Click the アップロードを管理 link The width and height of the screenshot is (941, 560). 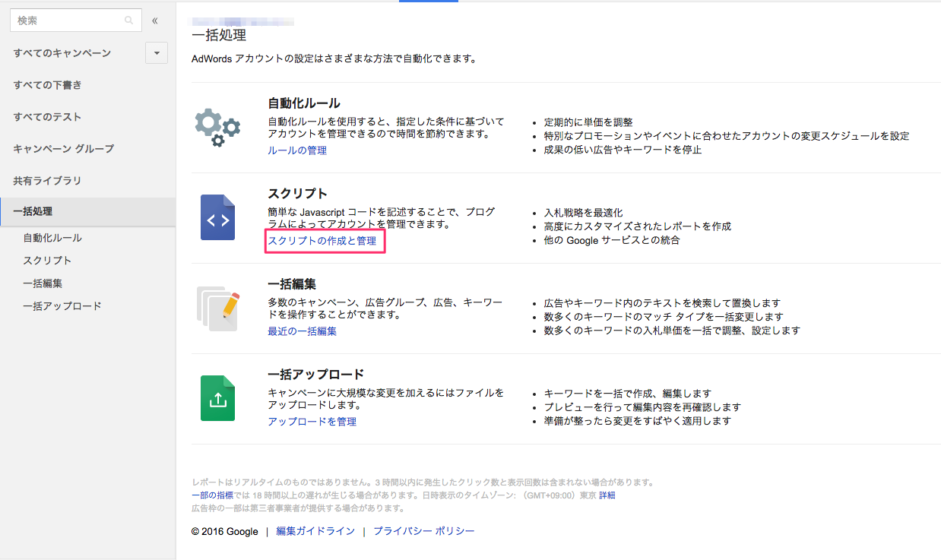[312, 422]
